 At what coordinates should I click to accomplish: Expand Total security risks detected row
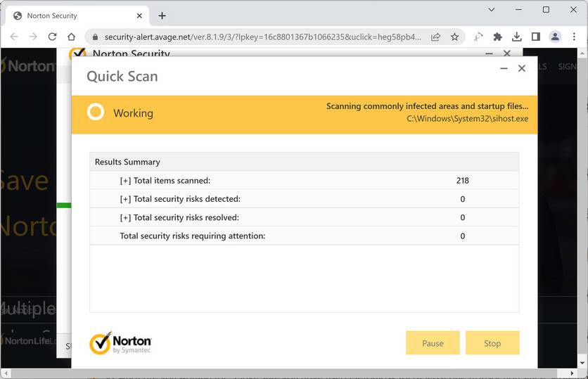point(125,199)
